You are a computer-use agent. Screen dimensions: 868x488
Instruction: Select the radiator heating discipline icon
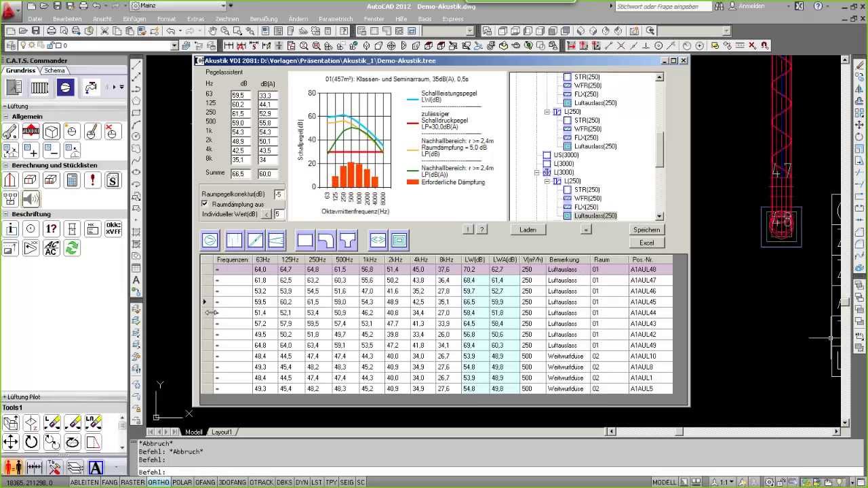[x=40, y=87]
